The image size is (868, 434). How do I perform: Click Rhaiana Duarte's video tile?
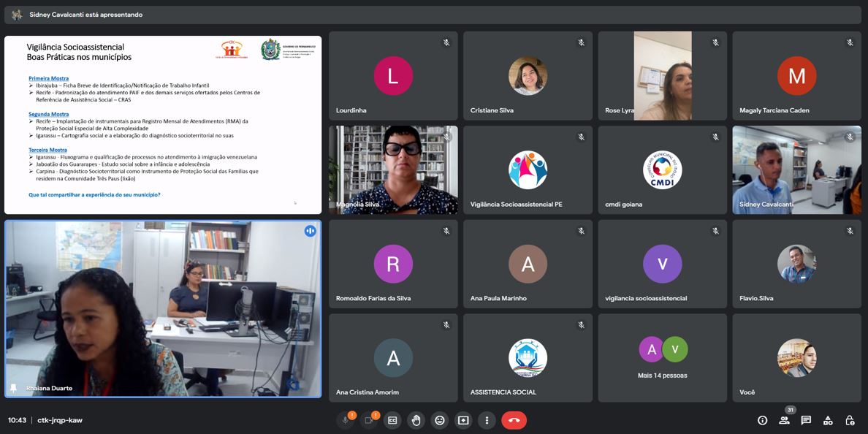click(x=163, y=309)
